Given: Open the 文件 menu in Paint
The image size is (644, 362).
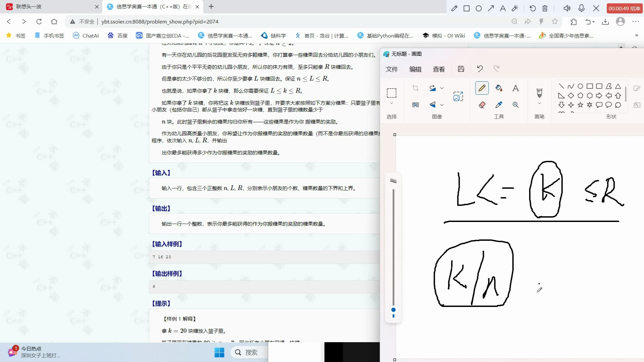Looking at the screenshot, I should coord(392,69).
